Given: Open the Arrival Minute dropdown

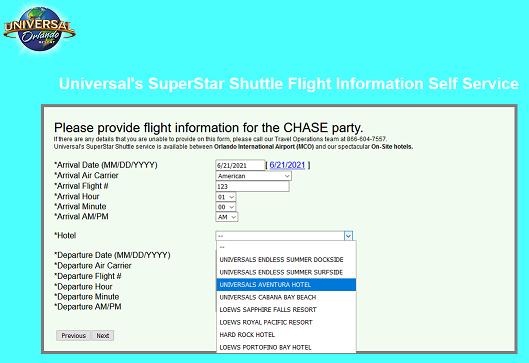Looking at the screenshot, I should (x=226, y=207).
